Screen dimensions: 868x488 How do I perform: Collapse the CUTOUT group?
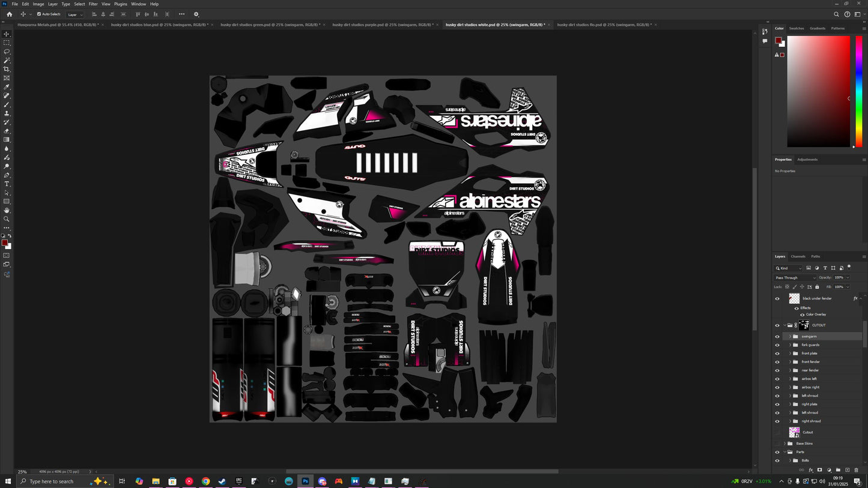pyautogui.click(x=785, y=325)
